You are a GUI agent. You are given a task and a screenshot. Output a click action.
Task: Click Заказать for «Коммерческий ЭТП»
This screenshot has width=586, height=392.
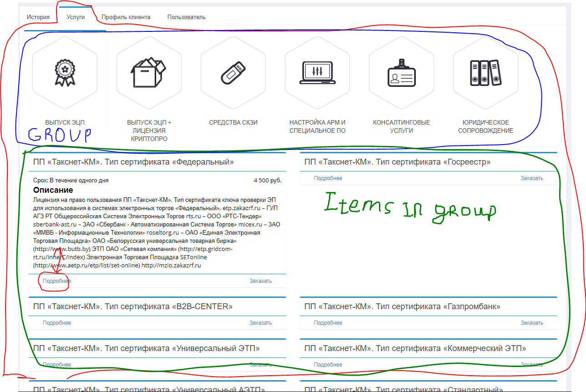[532, 365]
